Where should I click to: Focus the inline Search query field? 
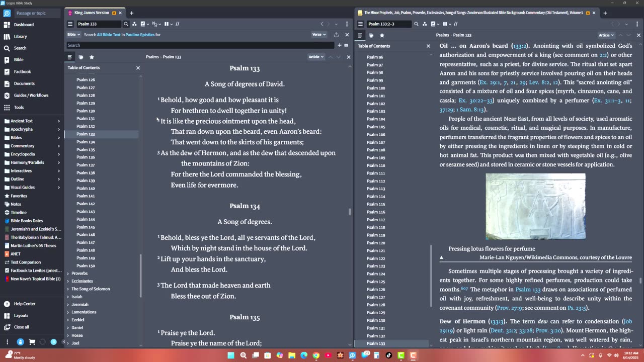[200, 45]
